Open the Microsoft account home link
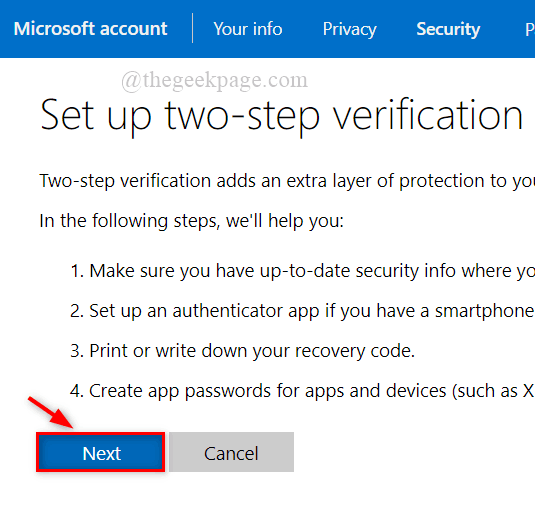Image resolution: width=535 pixels, height=505 pixels. coord(90,29)
